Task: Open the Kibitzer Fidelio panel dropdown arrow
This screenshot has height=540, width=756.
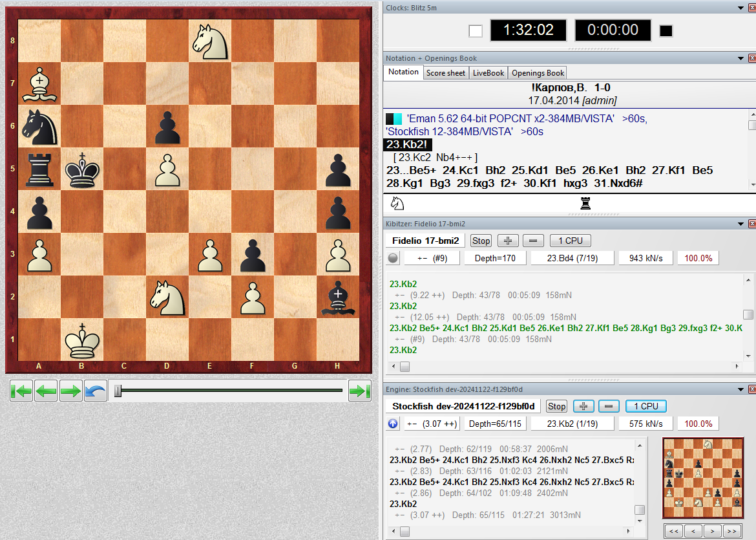Action: click(740, 224)
